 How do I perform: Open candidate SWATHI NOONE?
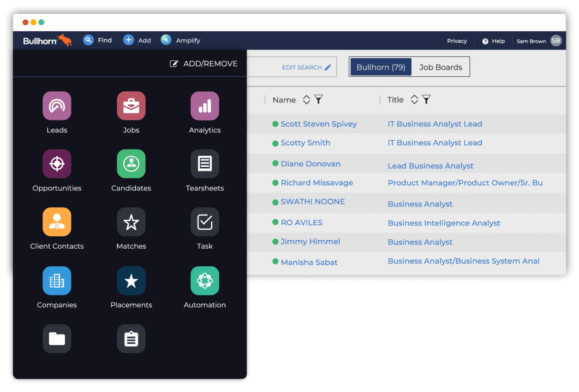[313, 202]
